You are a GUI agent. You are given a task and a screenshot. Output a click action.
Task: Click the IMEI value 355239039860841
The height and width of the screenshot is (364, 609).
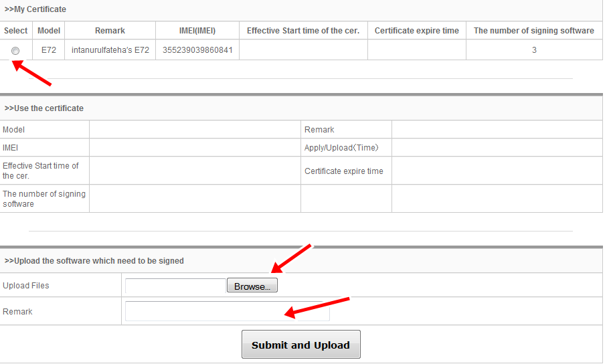tap(197, 50)
